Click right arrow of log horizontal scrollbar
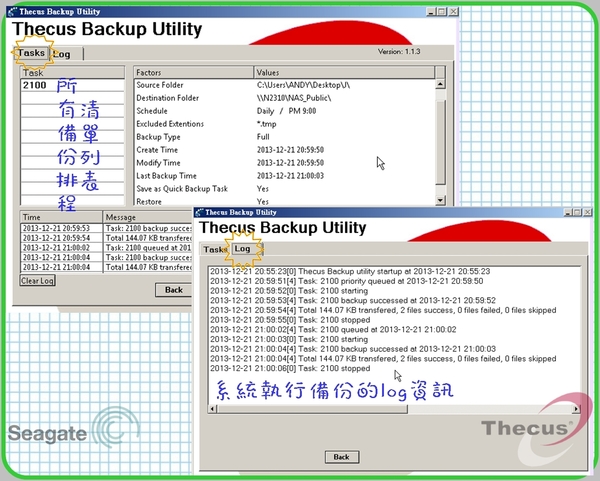Image resolution: width=600 pixels, height=481 pixels. point(576,409)
